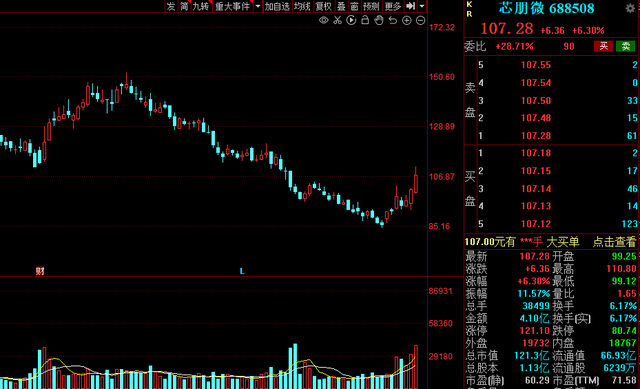Open the 更多 menu
Viewport: 640px width, 389px height.
(393, 6)
